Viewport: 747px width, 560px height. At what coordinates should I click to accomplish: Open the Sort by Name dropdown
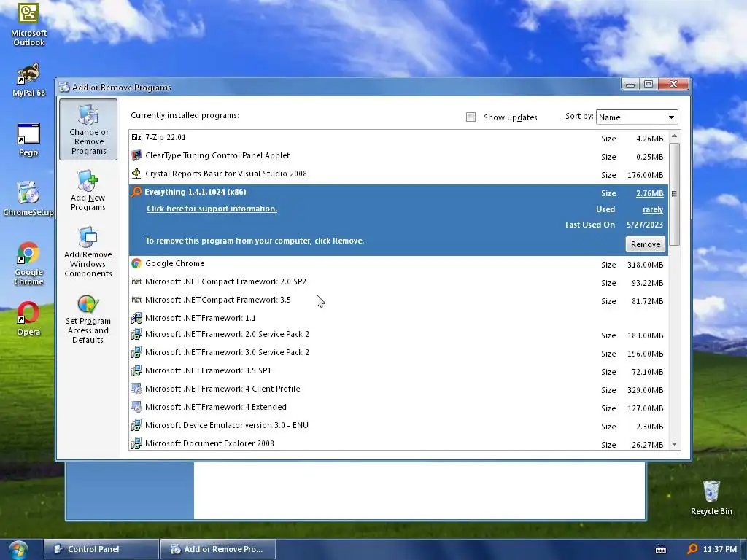click(x=637, y=117)
